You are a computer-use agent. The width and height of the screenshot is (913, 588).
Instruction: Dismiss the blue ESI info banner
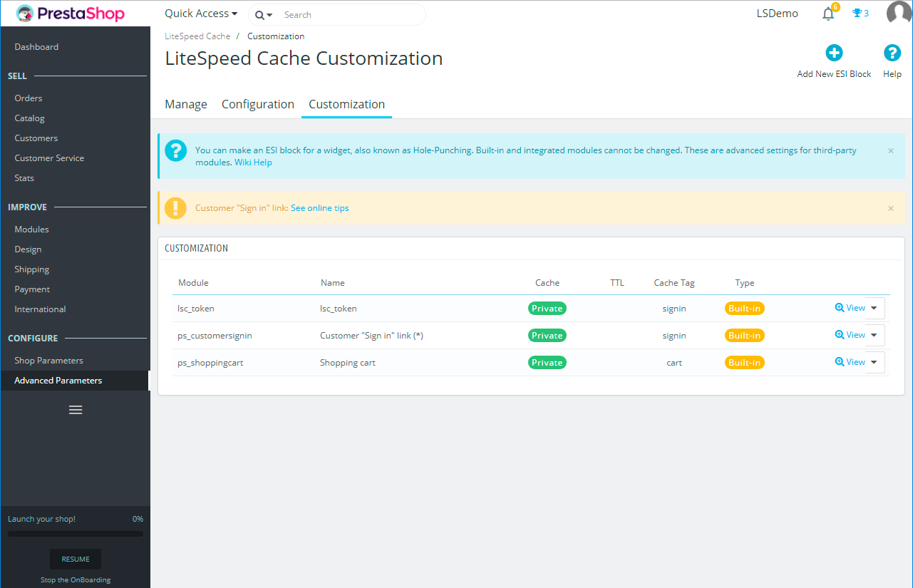click(890, 151)
